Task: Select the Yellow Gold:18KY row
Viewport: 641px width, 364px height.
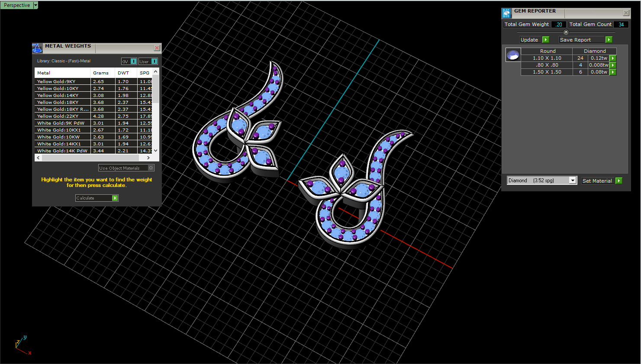Action: pos(93,102)
